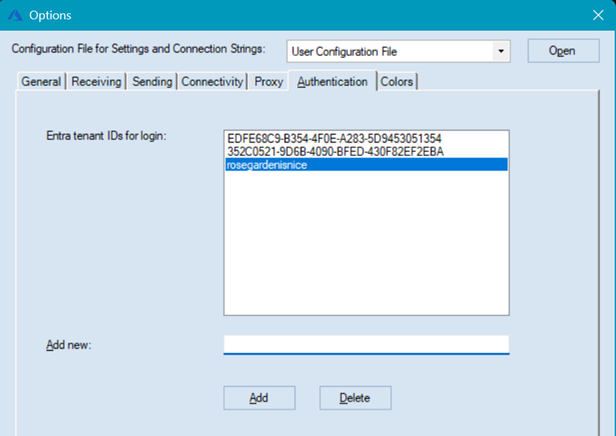Select the Authentication tab
The width and height of the screenshot is (616, 436).
332,81
